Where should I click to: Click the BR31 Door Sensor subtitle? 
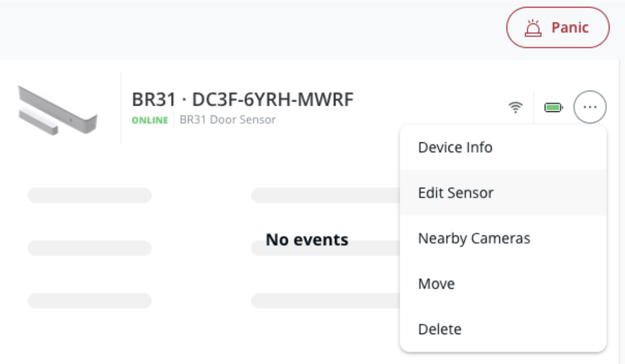click(227, 120)
